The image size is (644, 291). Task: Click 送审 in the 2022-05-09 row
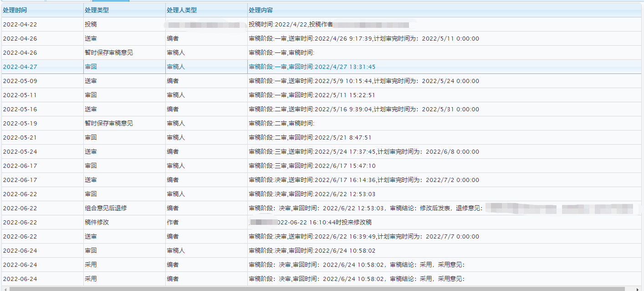point(91,81)
